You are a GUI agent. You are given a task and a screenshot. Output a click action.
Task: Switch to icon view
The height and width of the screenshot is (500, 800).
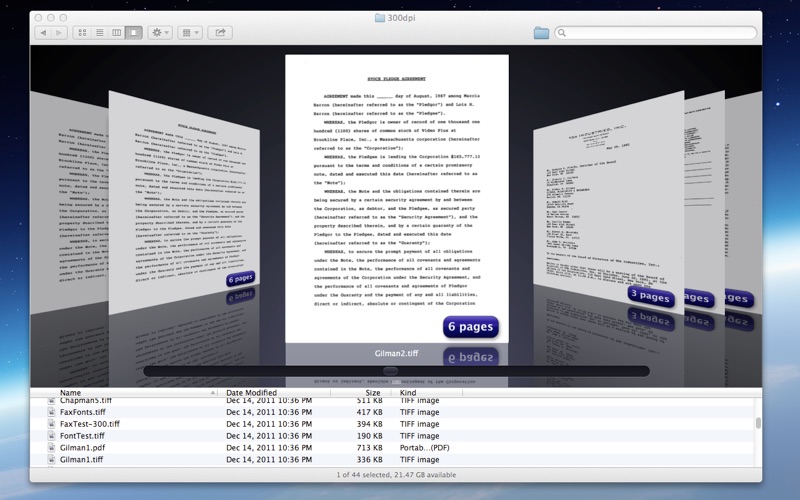tap(81, 33)
